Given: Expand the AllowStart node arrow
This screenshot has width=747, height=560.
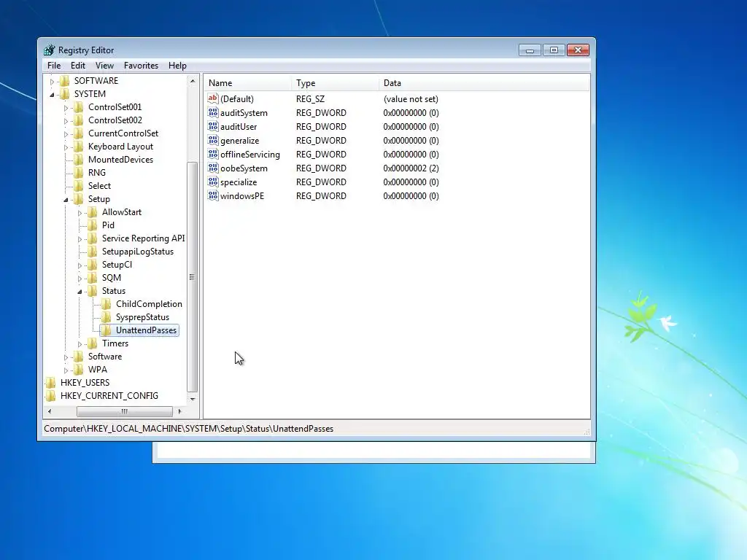Looking at the screenshot, I should [80, 213].
